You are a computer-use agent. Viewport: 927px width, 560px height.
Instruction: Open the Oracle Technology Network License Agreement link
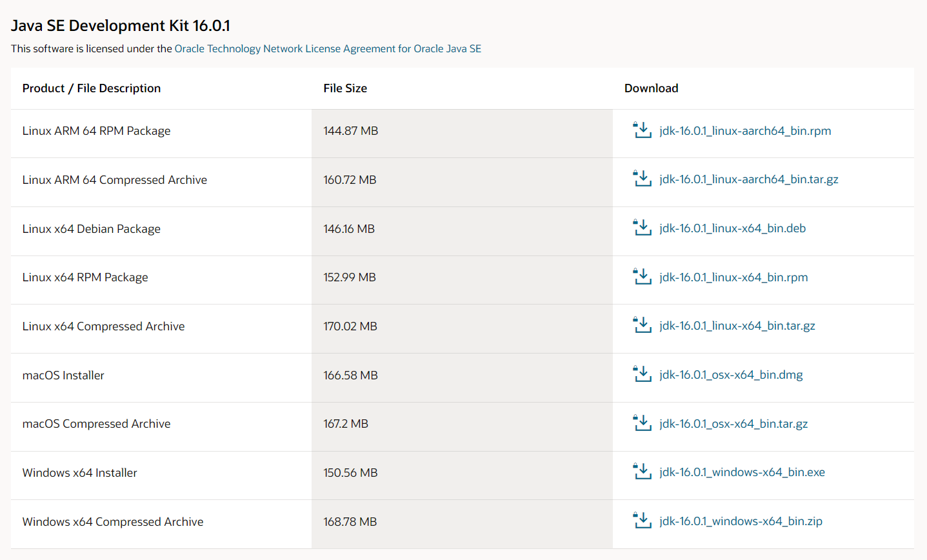pos(328,48)
